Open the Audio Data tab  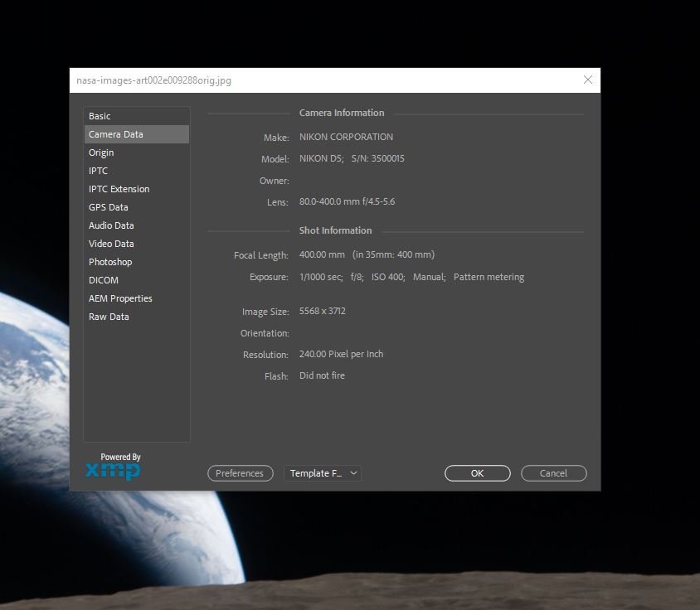[x=137, y=225]
